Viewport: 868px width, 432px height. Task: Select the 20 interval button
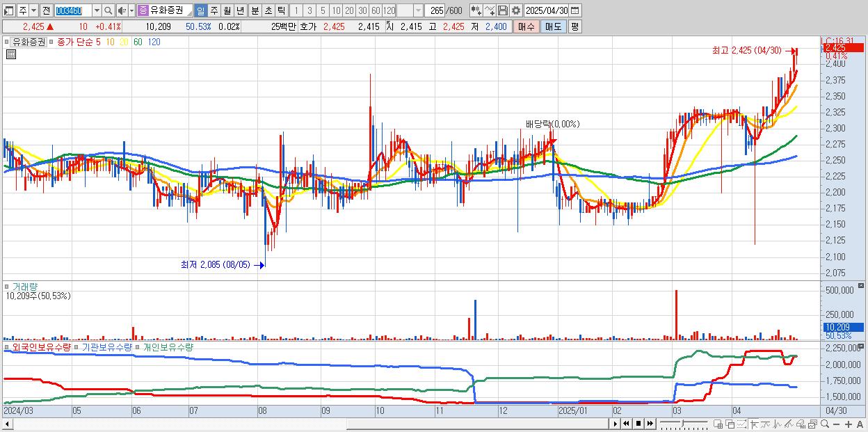pyautogui.click(x=349, y=10)
